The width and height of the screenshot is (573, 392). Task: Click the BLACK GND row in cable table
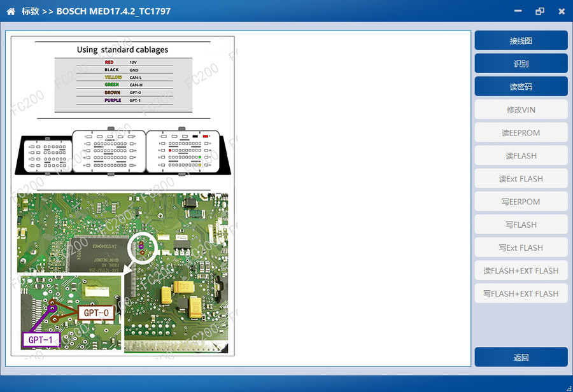pyautogui.click(x=124, y=70)
